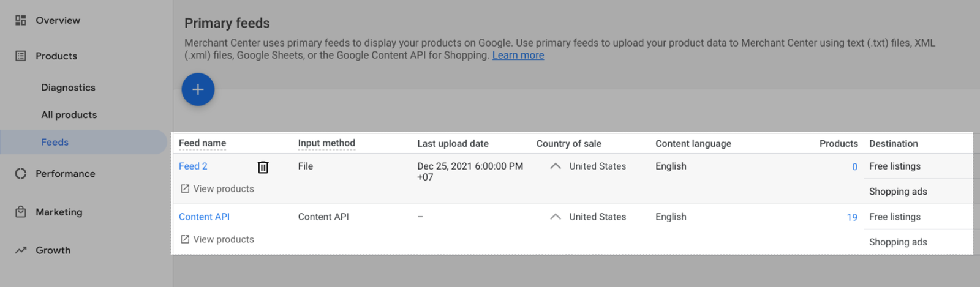Click the Marketing shopping bag icon

pos(21,212)
